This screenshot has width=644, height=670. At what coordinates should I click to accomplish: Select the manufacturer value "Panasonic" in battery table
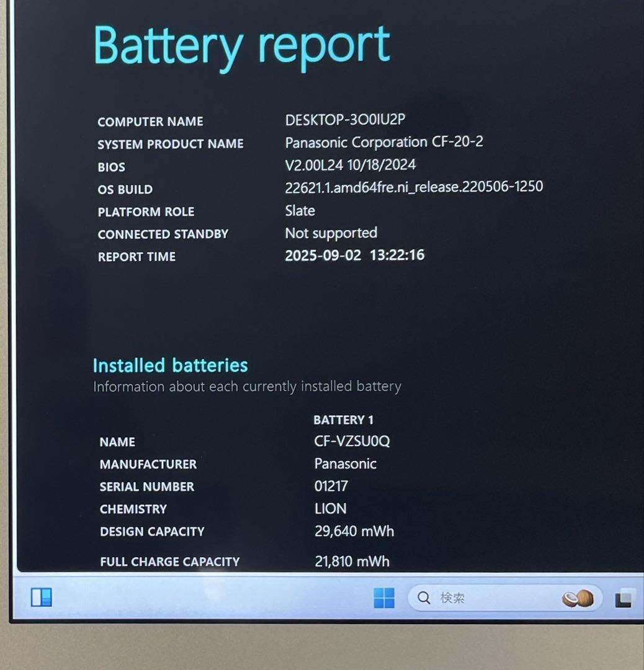click(346, 463)
